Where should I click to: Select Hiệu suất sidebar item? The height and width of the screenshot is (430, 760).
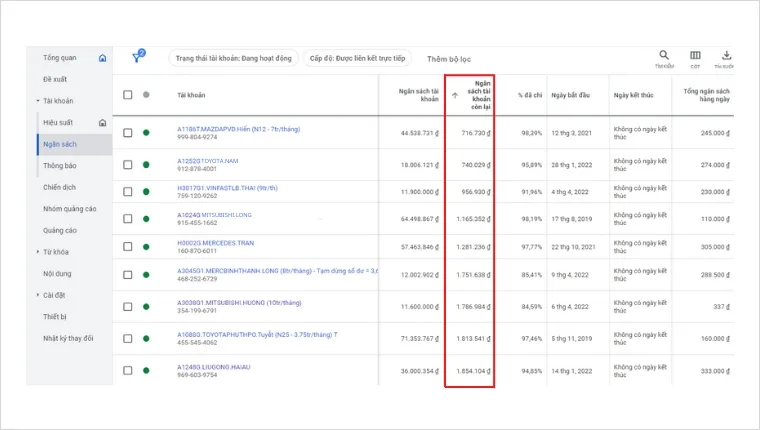click(x=58, y=123)
